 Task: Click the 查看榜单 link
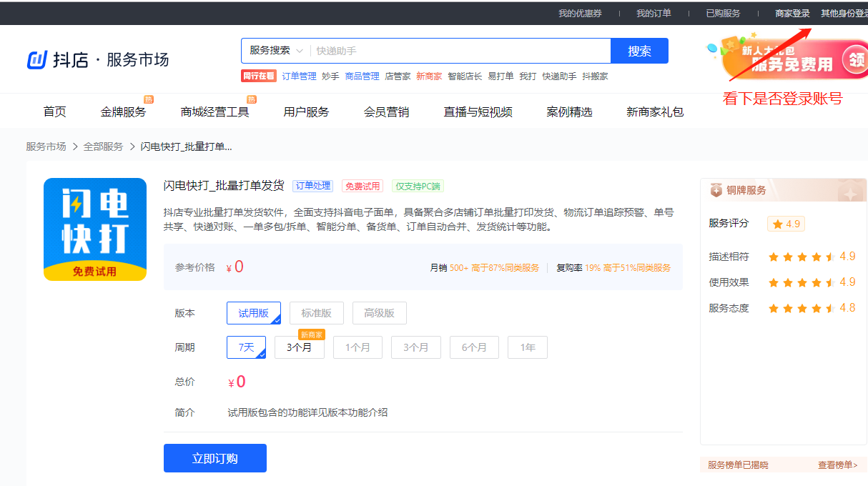pyautogui.click(x=838, y=465)
